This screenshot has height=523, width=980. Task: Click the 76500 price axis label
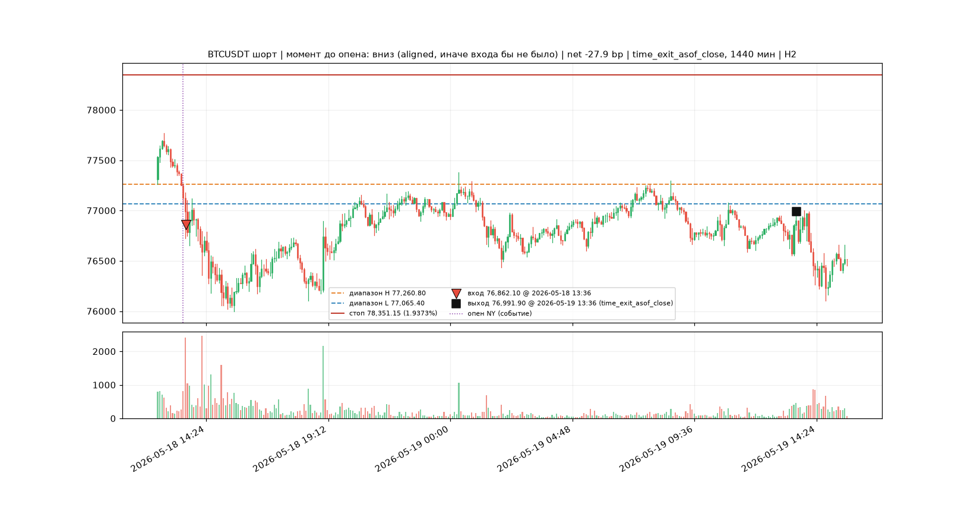click(x=101, y=261)
